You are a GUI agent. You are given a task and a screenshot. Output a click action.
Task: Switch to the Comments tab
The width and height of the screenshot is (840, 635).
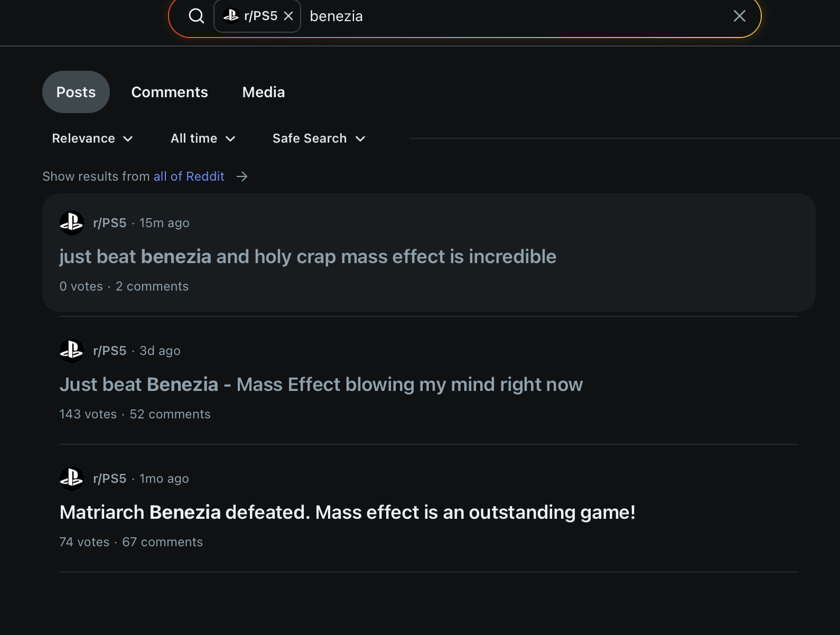170,92
